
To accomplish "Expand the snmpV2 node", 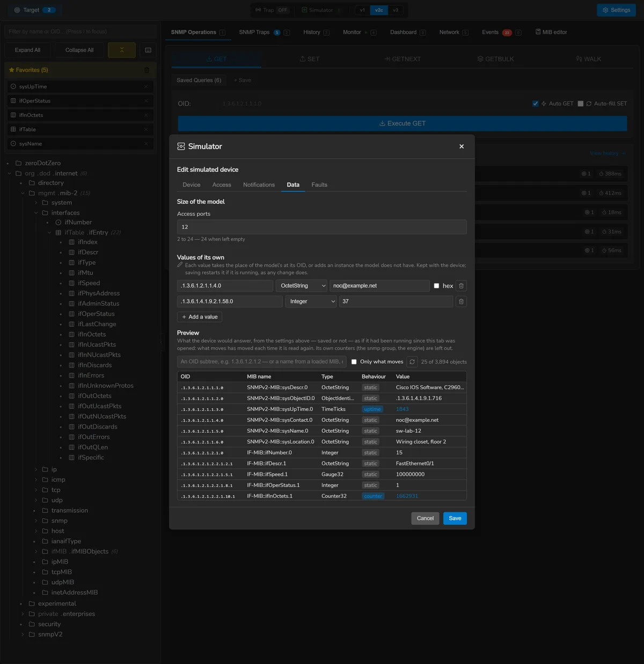I will pos(23,635).
